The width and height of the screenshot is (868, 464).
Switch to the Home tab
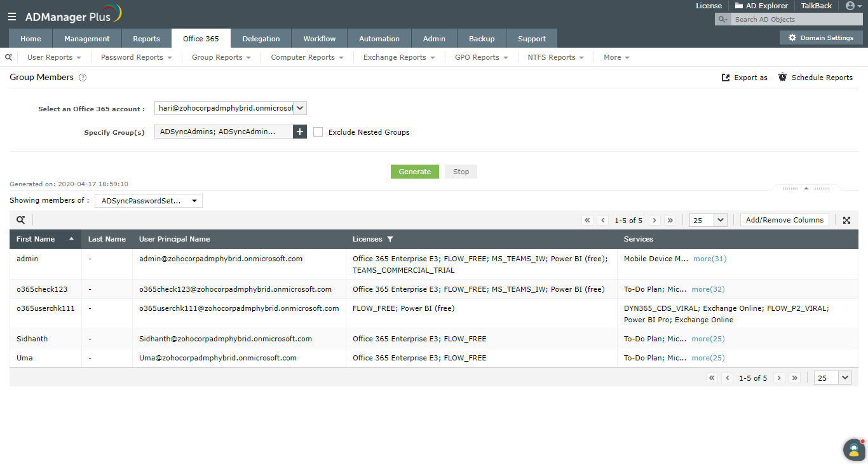(31, 38)
